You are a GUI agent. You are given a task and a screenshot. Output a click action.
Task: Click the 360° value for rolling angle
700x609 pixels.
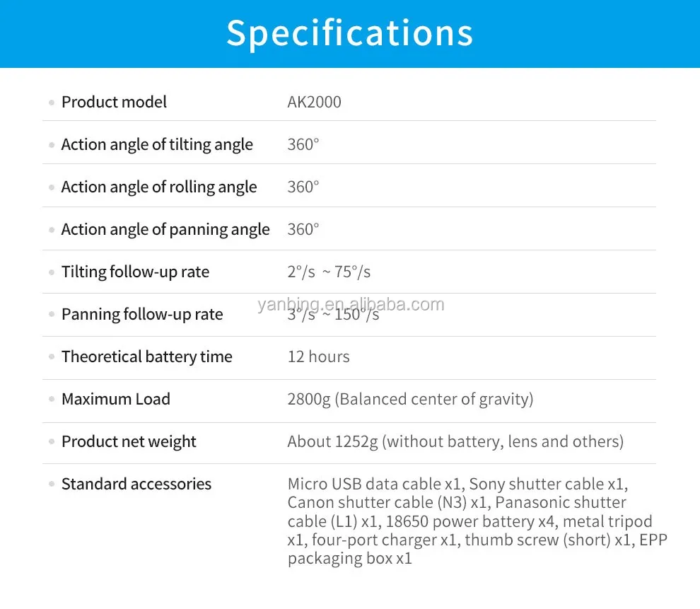303,187
